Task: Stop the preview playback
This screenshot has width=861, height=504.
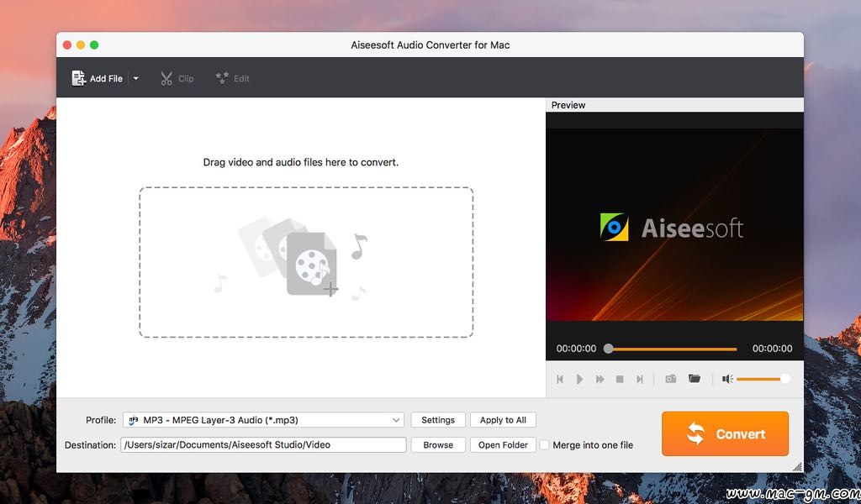Action: (620, 379)
